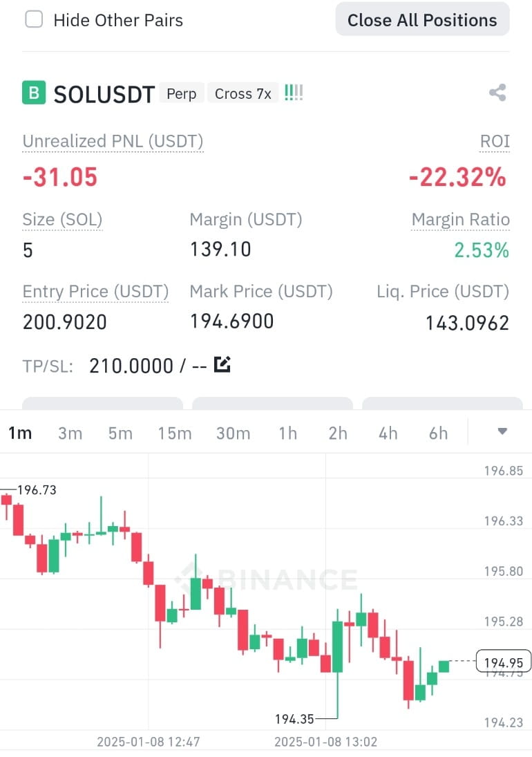The width and height of the screenshot is (532, 757).
Task: Tap the ADL exclamation indicator bars
Action: pos(293,93)
